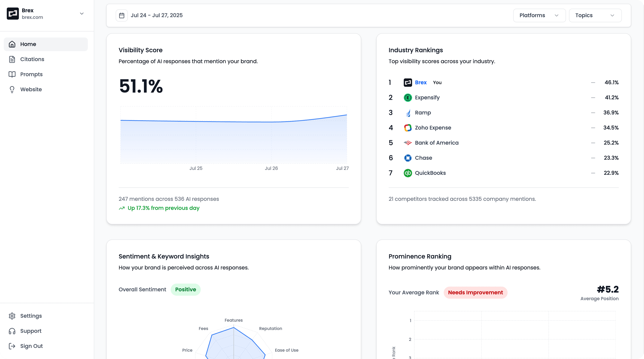This screenshot has width=644, height=359.
Task: Click the 41.2% score for Expensify
Action: coord(611,98)
